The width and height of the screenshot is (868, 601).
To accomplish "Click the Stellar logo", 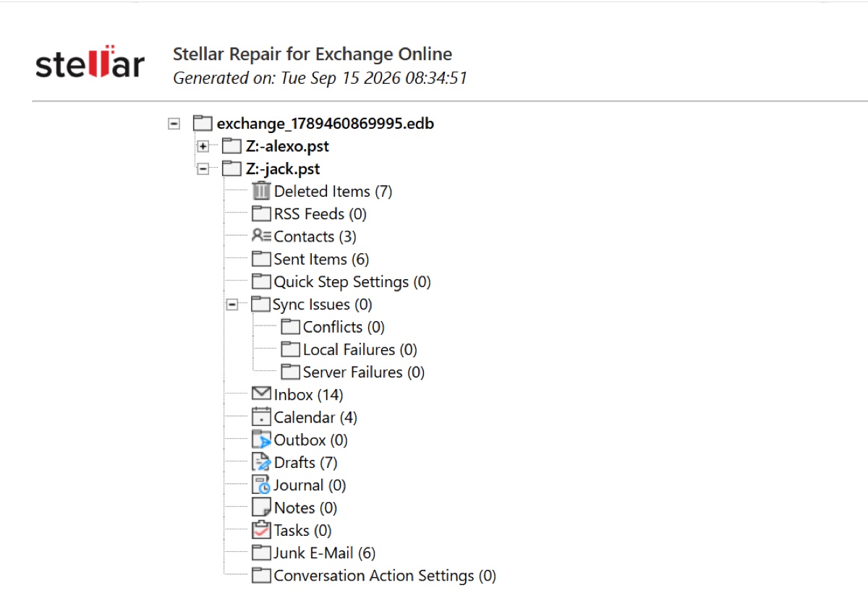I will [90, 63].
